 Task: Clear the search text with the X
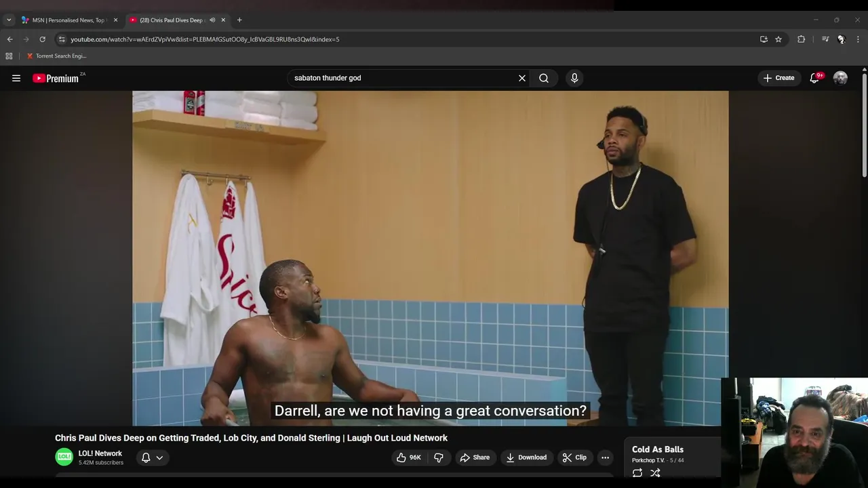pos(522,78)
